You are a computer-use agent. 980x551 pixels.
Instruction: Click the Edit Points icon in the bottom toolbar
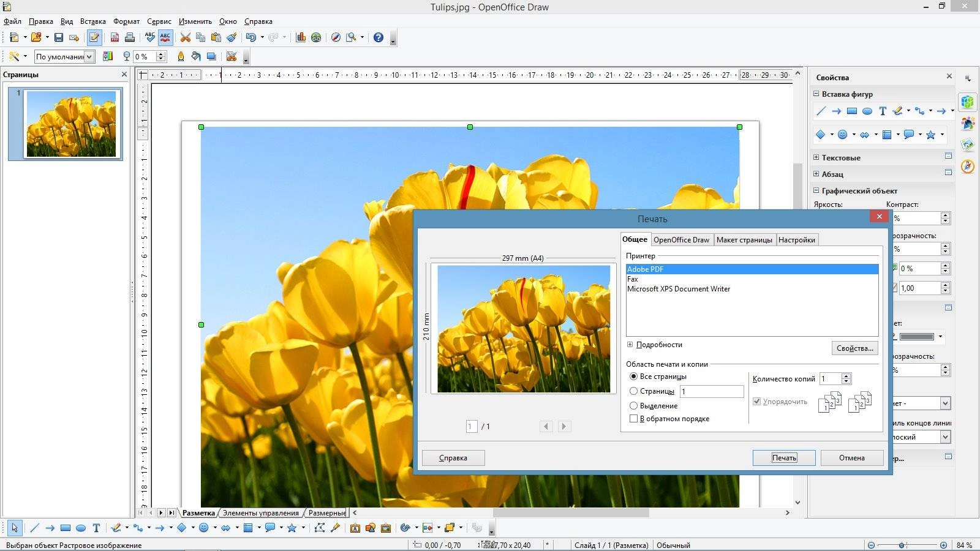pyautogui.click(x=320, y=528)
